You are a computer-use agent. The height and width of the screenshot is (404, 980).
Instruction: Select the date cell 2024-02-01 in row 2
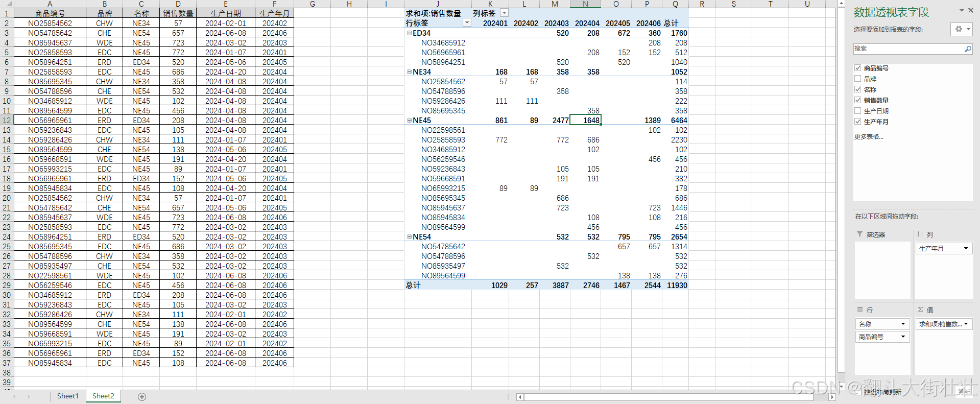226,23
